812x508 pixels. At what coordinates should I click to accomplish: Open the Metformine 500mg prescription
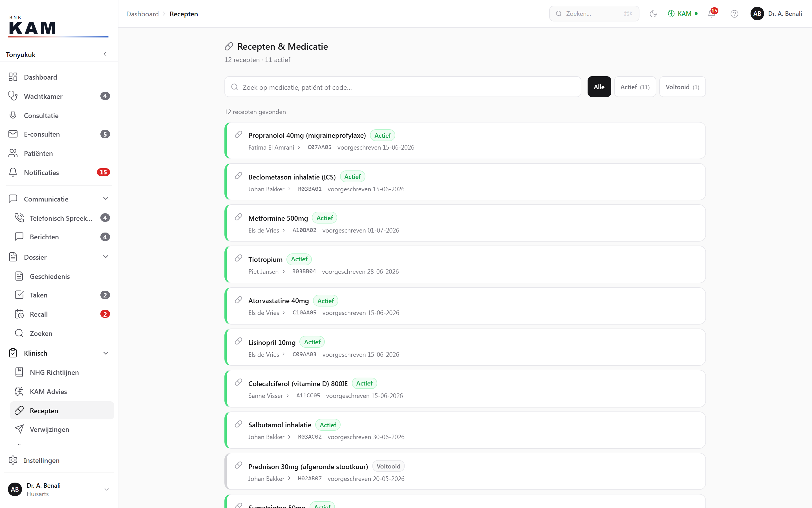click(x=465, y=223)
